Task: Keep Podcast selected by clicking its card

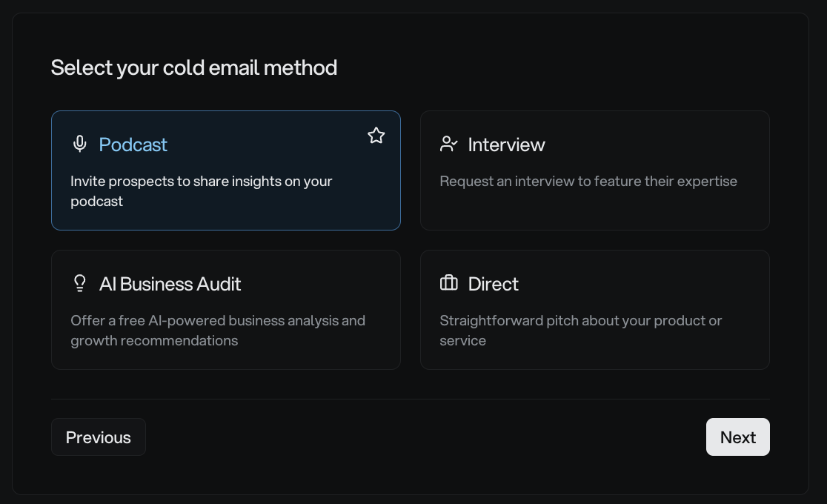Action: [226, 170]
